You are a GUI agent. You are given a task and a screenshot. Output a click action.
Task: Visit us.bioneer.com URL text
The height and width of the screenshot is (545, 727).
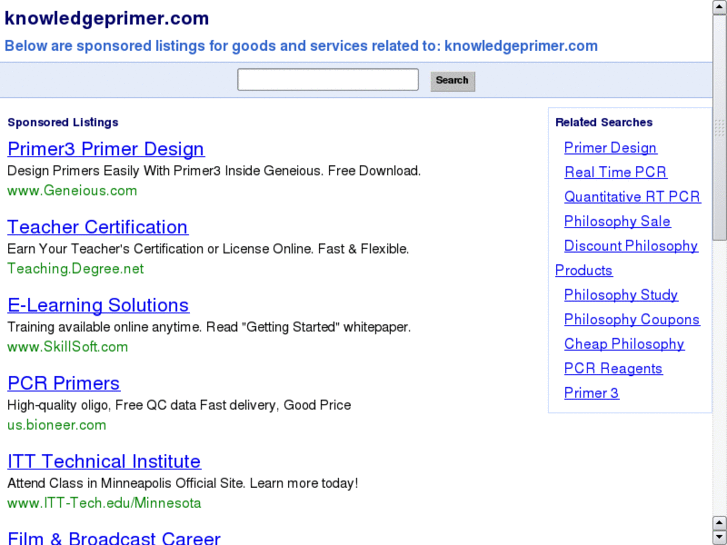pyautogui.click(x=57, y=425)
